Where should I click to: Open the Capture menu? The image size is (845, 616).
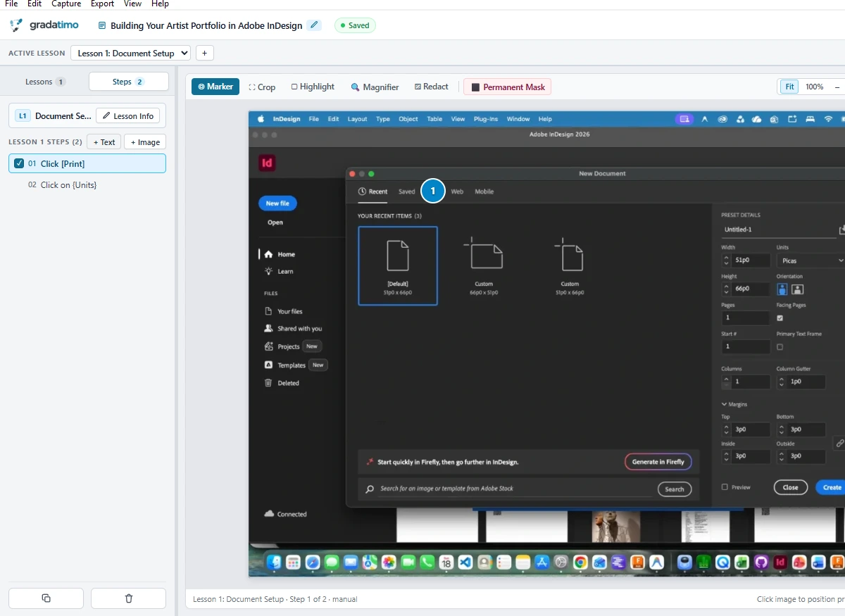[x=66, y=4]
